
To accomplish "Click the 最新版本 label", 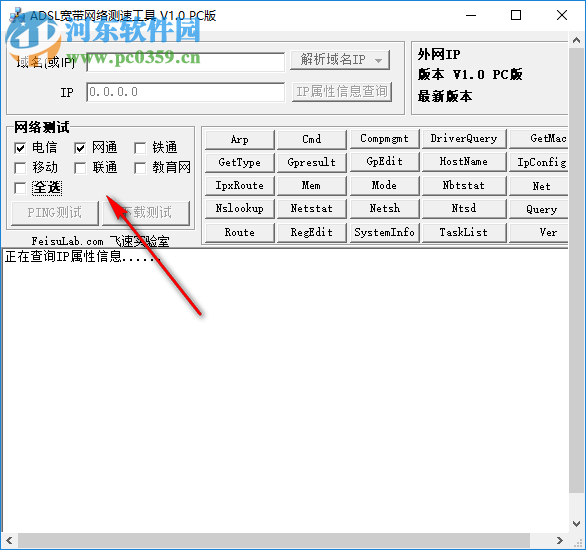I will pyautogui.click(x=445, y=96).
